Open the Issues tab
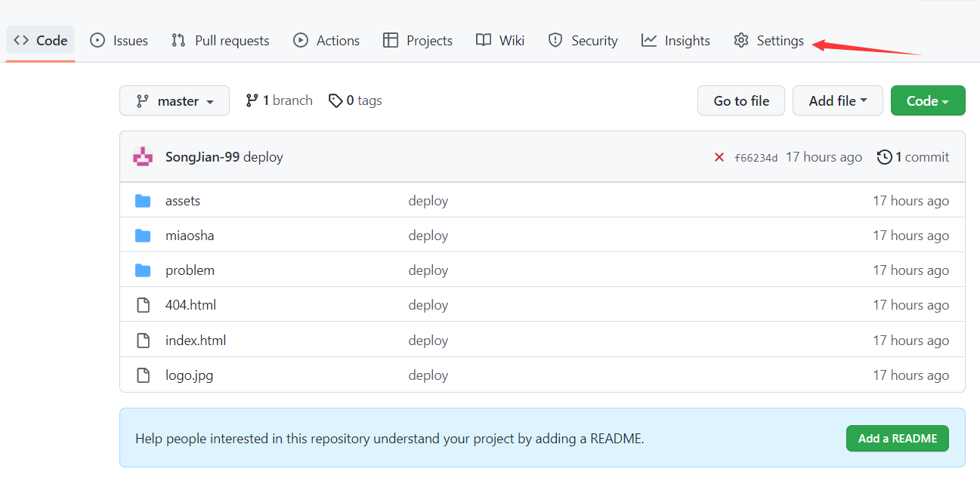The image size is (980, 481). tap(119, 41)
